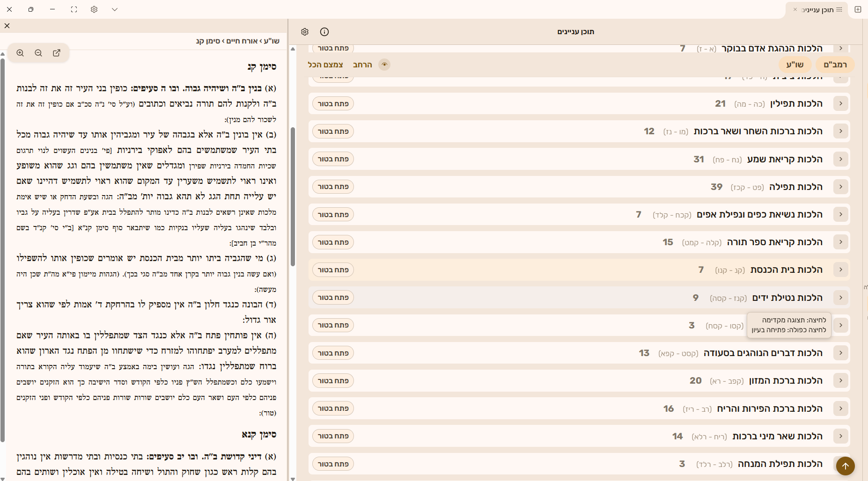Image resolution: width=868 pixels, height=481 pixels.
Task: Zoom out of the text preview pane
Action: (x=38, y=53)
